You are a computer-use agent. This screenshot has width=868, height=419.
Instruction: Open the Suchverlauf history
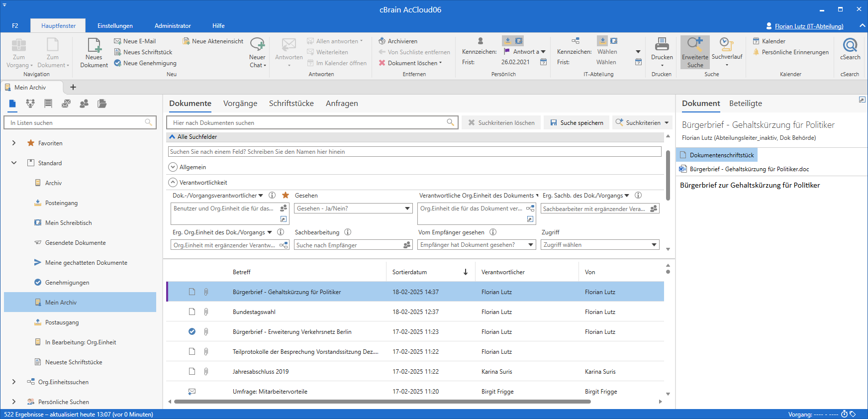pyautogui.click(x=727, y=46)
